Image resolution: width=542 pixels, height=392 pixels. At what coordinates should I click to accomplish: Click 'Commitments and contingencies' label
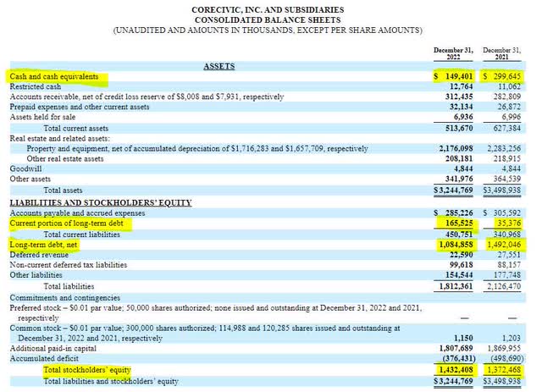pyautogui.click(x=65, y=298)
